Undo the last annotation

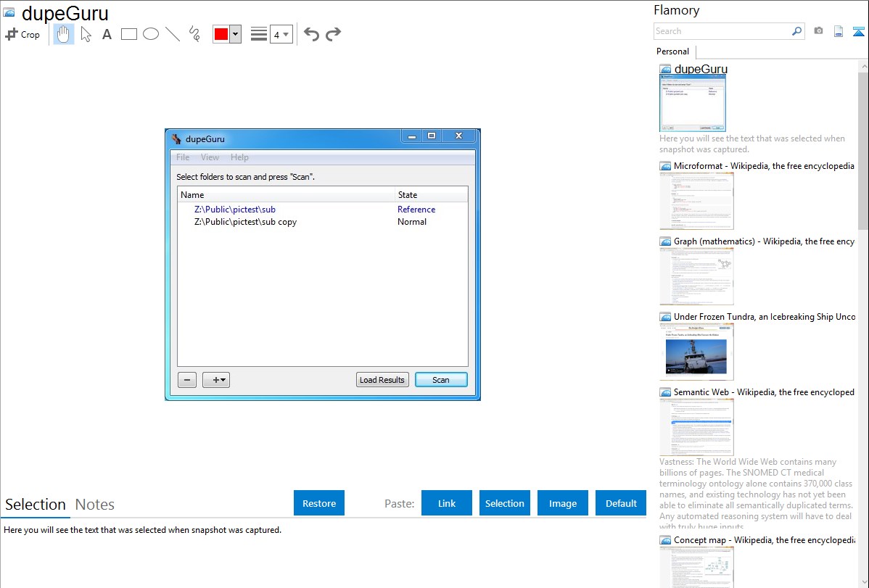(311, 34)
